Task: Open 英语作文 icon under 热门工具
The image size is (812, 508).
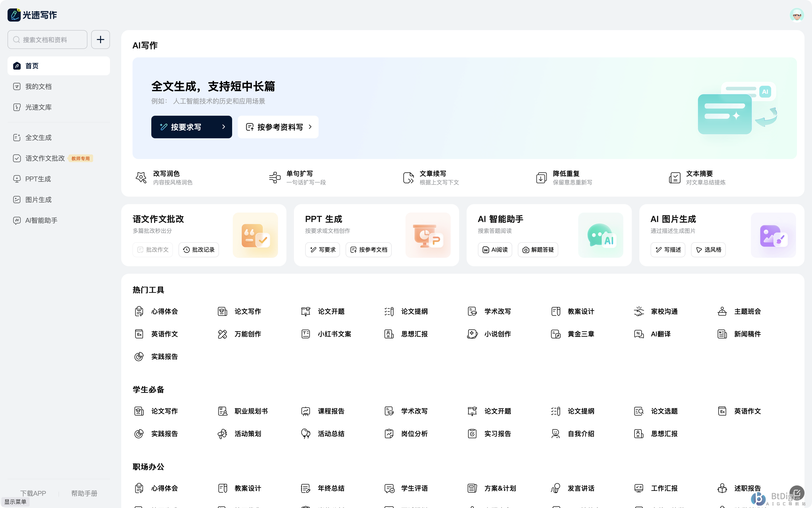Action: click(x=139, y=334)
